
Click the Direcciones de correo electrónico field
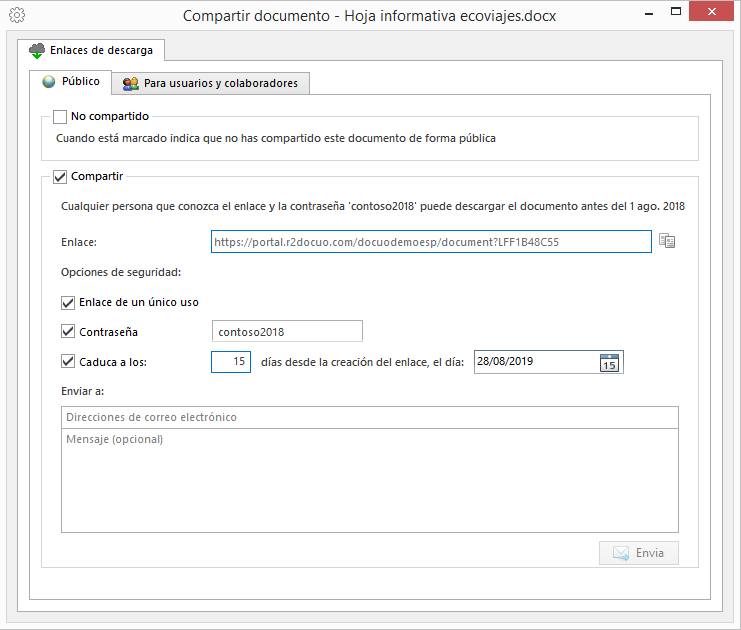coord(370,417)
